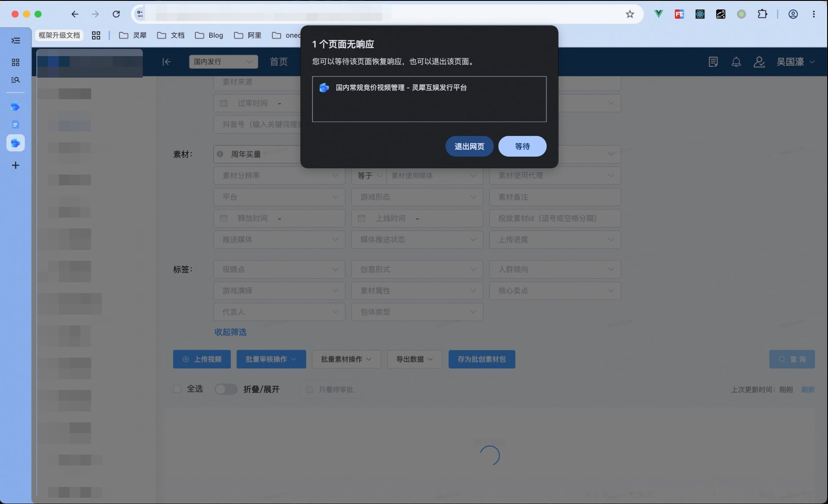Open the 国内发行 dropdown
Image resolution: width=828 pixels, height=504 pixels.
click(x=224, y=62)
